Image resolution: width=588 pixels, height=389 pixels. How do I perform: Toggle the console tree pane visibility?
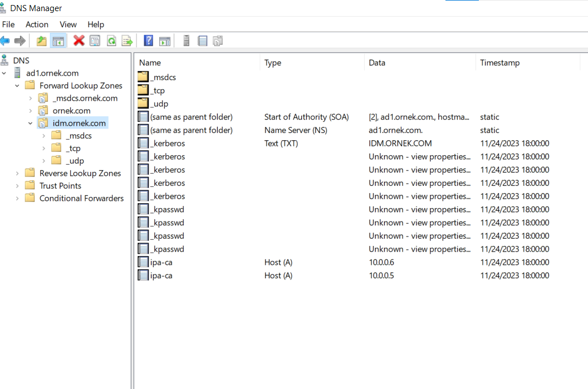58,40
